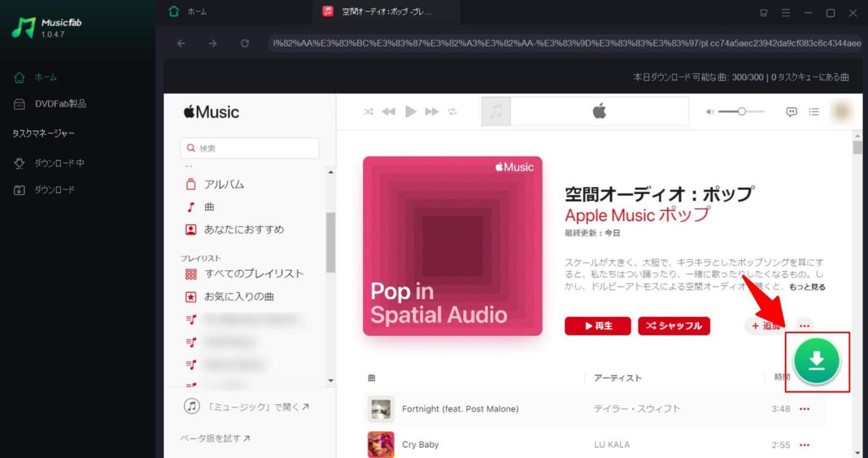
Task: Click the next track button
Action: pos(432,112)
